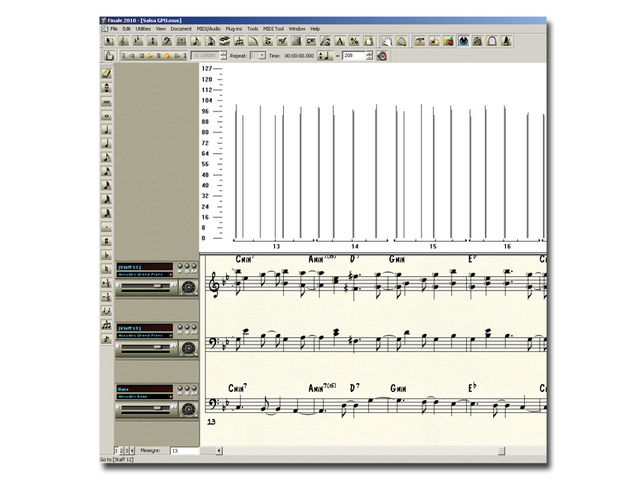The width and height of the screenshot is (640, 480).
Task: Toggle mute on the top Staff 12 channel
Action: 180,266
